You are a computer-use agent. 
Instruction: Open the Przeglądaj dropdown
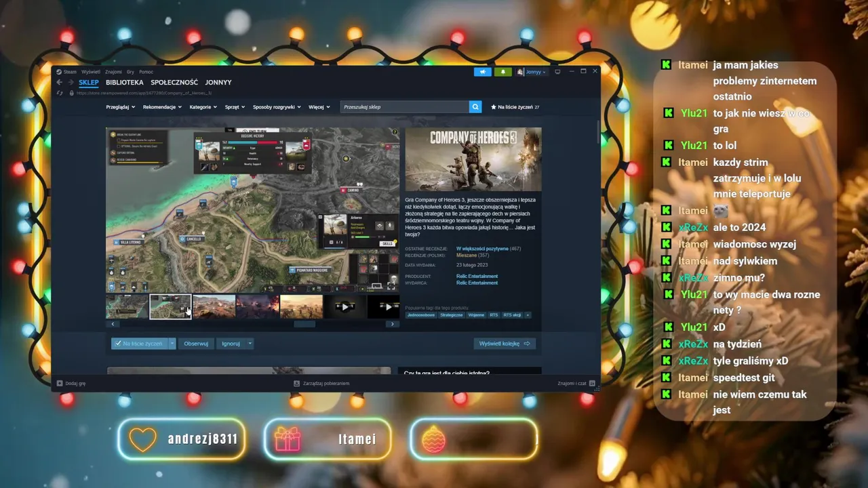[120, 107]
